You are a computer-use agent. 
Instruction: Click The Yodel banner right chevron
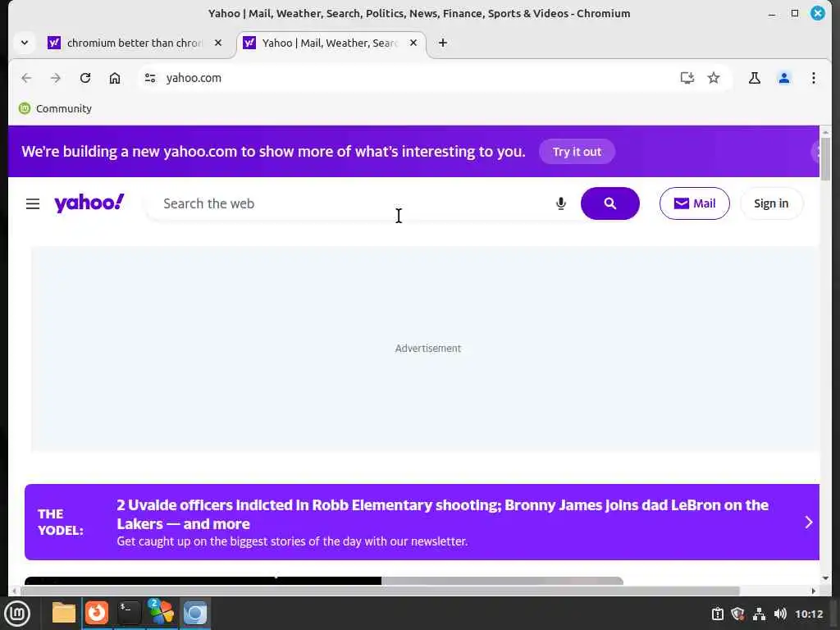(808, 523)
